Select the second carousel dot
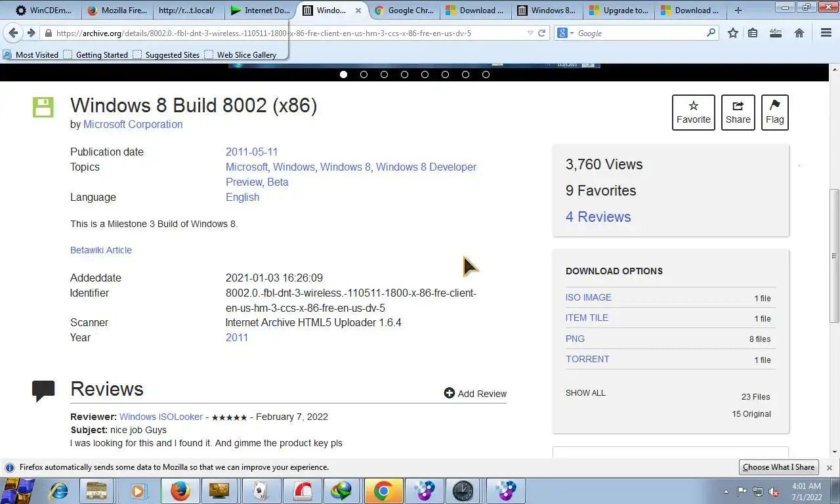 point(364,74)
